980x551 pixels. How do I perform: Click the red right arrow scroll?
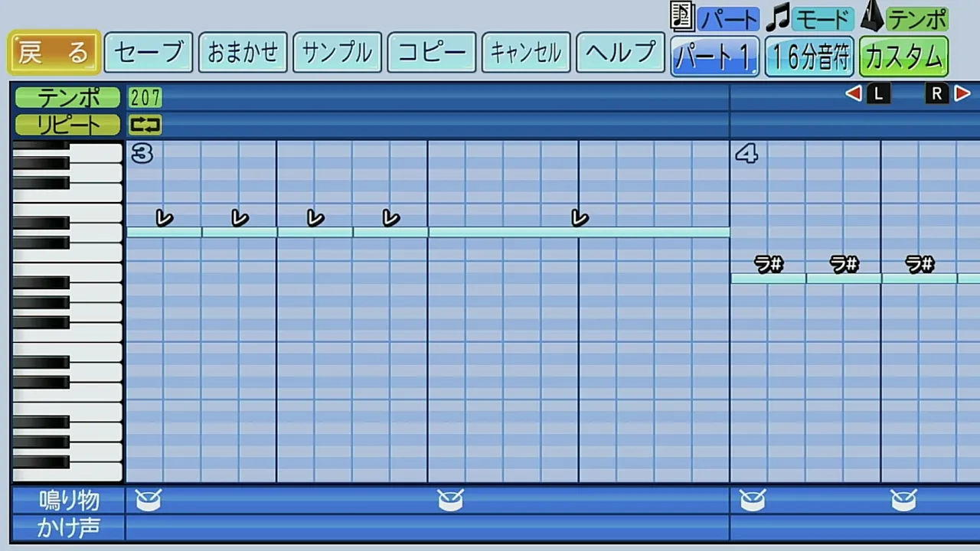coord(962,94)
